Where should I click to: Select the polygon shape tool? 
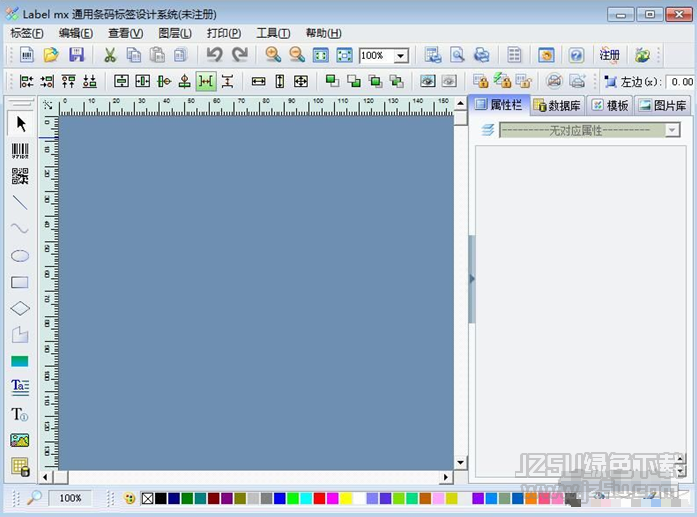(x=20, y=335)
